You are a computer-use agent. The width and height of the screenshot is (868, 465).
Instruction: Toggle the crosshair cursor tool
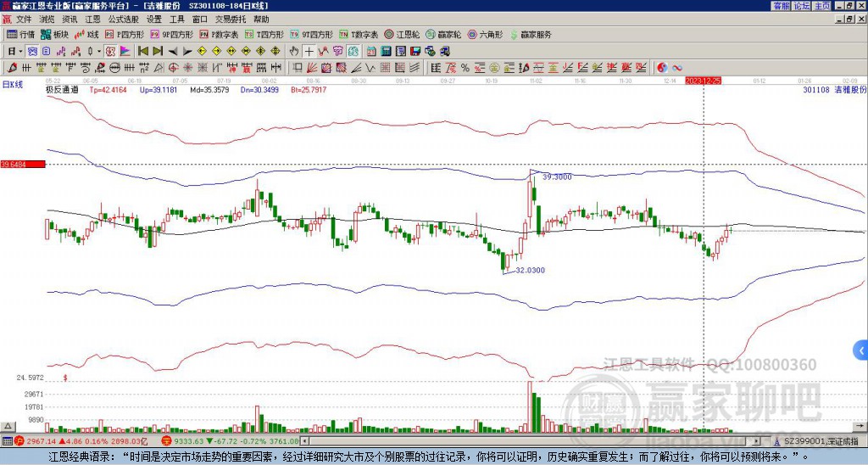coord(309,51)
